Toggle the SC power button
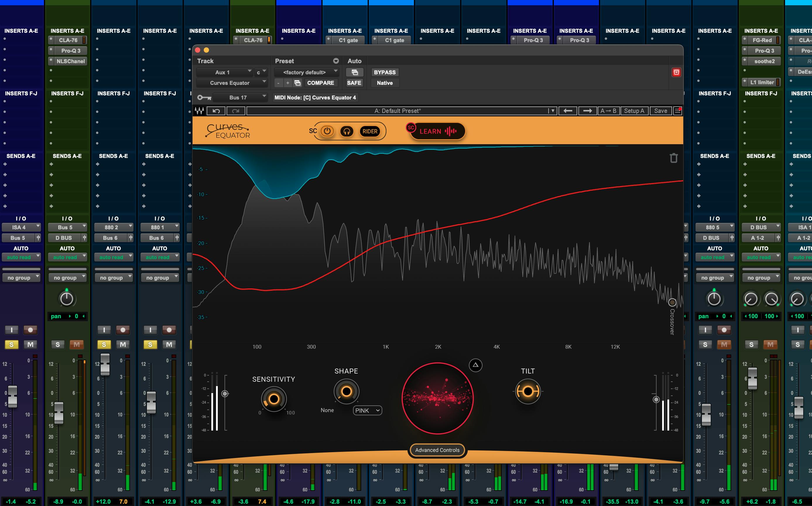The height and width of the screenshot is (506, 812). [327, 131]
